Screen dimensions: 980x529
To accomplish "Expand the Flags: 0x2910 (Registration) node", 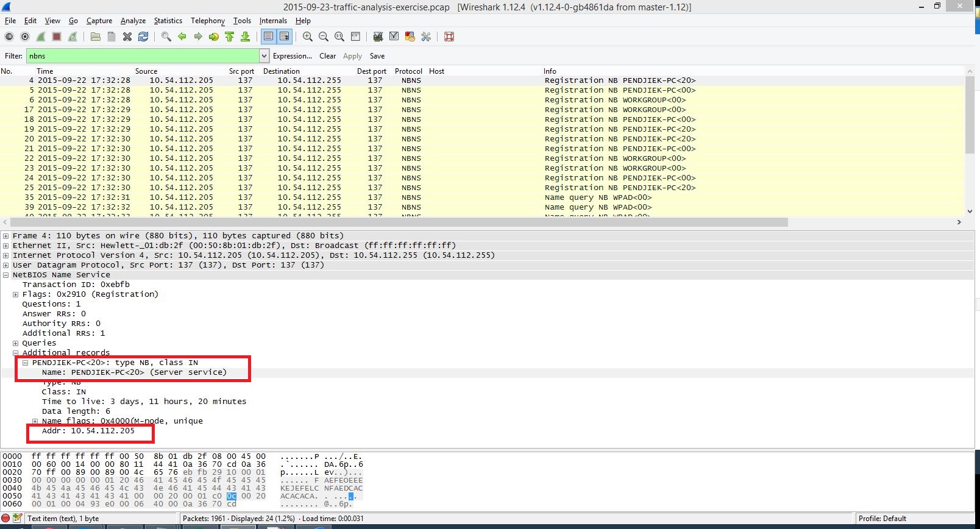I will (x=16, y=294).
